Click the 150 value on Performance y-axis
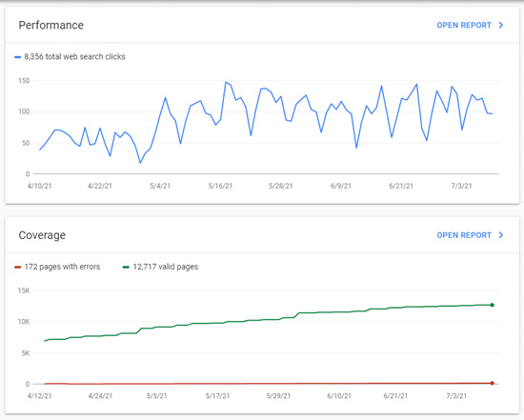The width and height of the screenshot is (524, 420). tap(24, 81)
